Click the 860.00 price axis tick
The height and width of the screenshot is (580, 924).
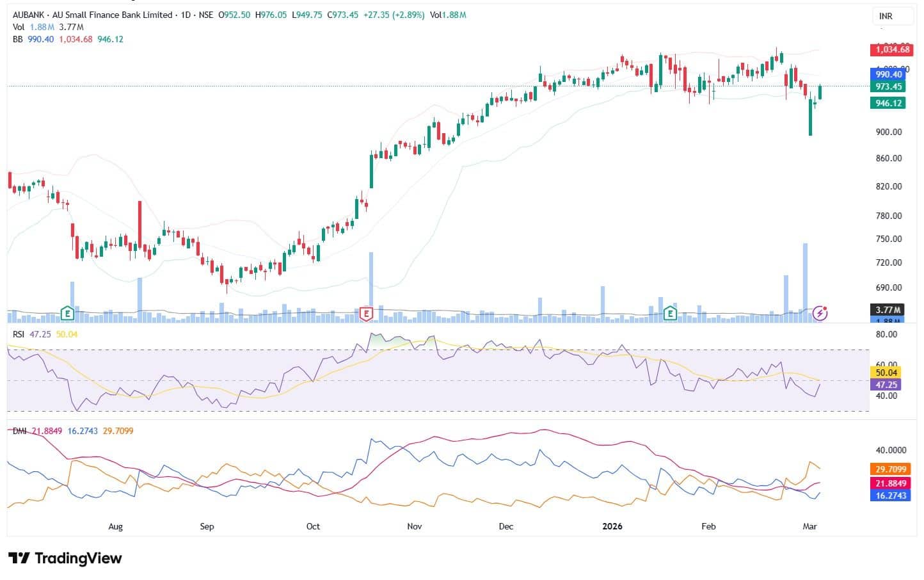[889, 158]
